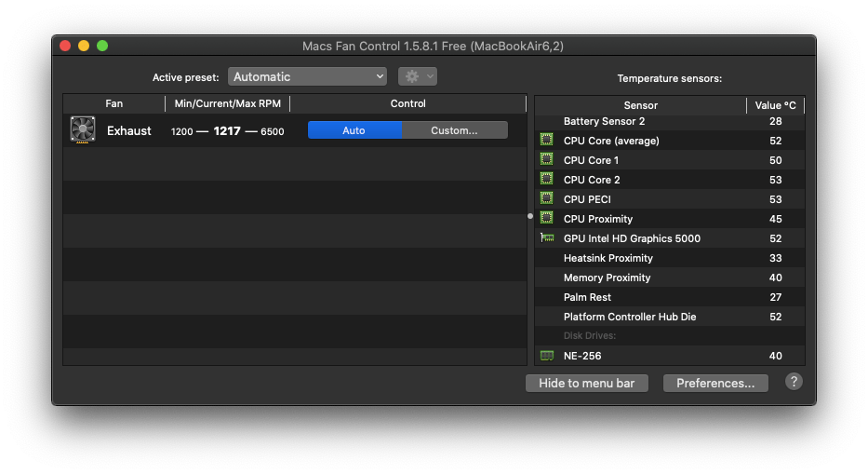Select the CPU Core 2 label
Viewport: 868px width, 474px height.
[592, 180]
